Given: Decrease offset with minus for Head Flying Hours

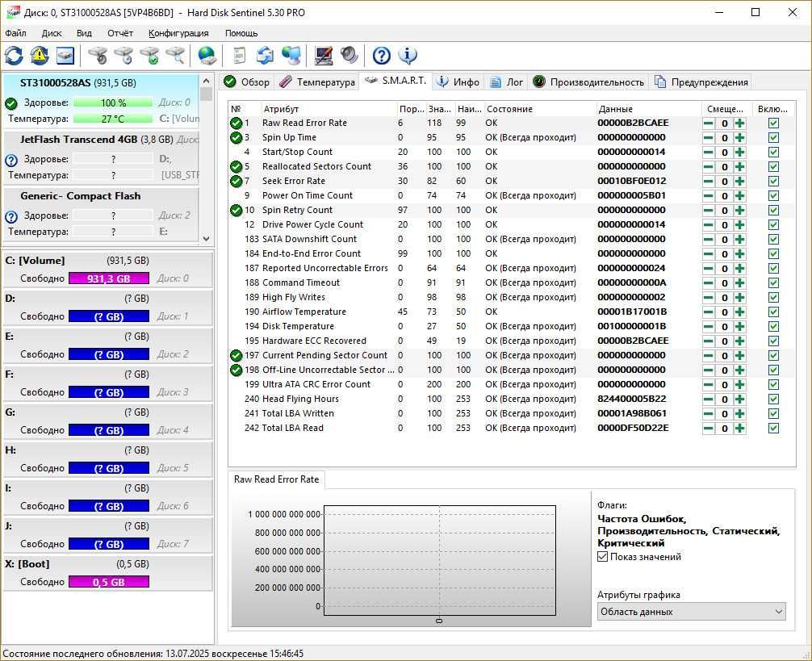Looking at the screenshot, I should (x=709, y=399).
